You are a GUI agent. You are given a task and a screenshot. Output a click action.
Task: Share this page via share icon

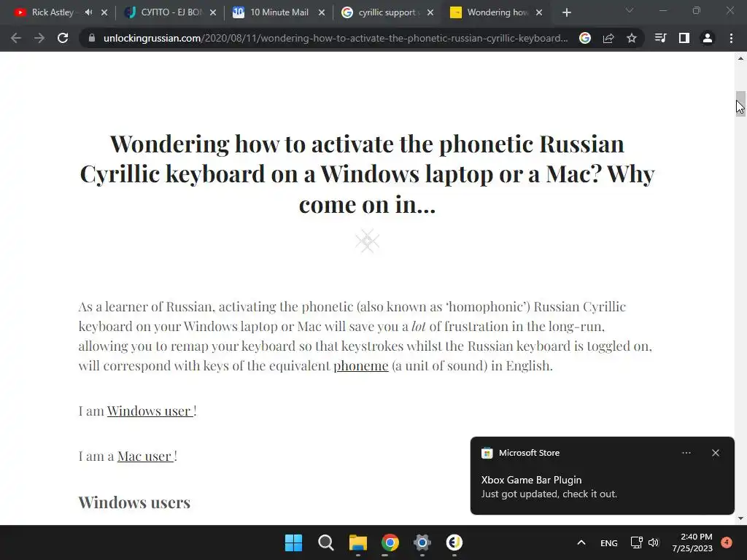[608, 38]
